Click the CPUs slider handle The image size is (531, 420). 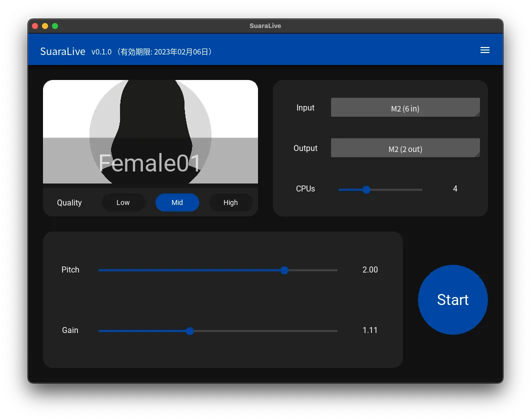pos(366,189)
